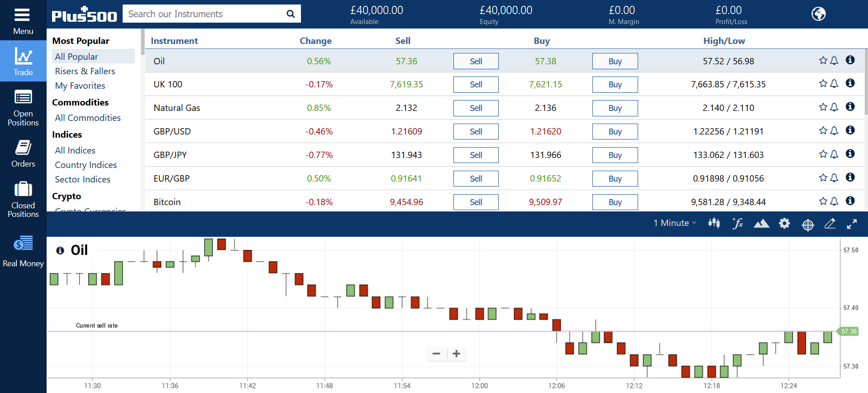Screen dimensions: 868x393
Task: Open info icon for Oil row
Action: 850,60
